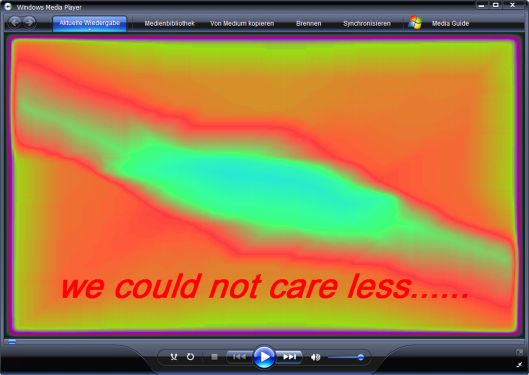This screenshot has width=529, height=375.
Task: Click the seek bar position marker
Action: click(x=12, y=342)
